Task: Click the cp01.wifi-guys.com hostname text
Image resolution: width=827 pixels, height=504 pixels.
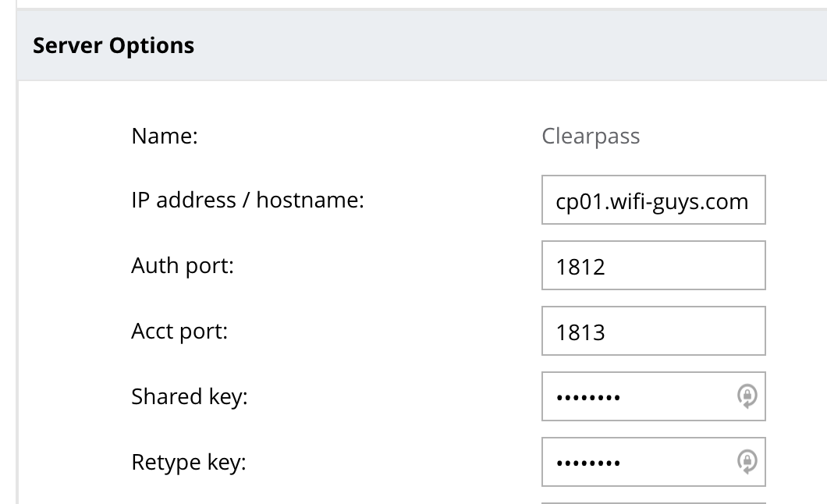Action: coord(652,202)
